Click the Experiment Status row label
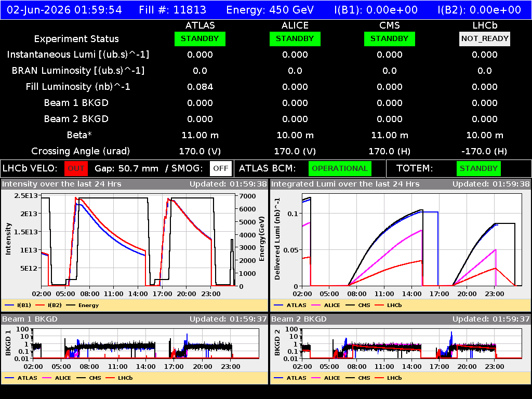Image resolution: width=532 pixels, height=399 pixels. 76,39
